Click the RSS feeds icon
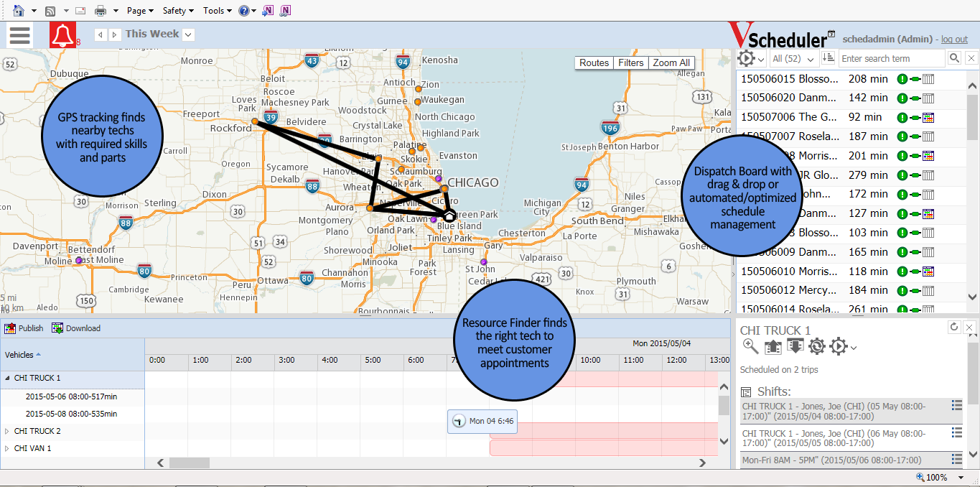Viewport: 980px width, 487px height. (x=50, y=10)
